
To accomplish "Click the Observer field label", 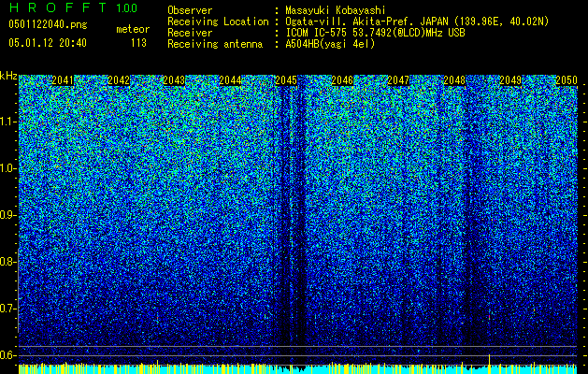I will pos(190,10).
